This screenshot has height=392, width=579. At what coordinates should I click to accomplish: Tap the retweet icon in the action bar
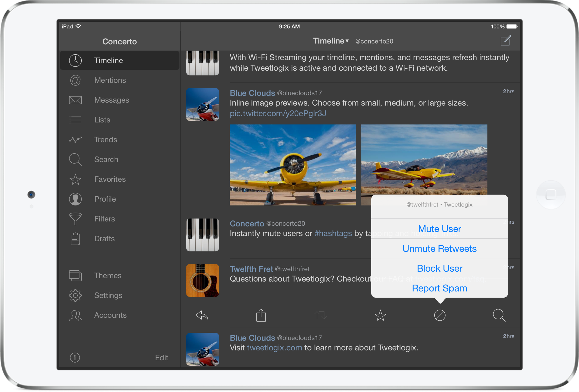coord(320,315)
